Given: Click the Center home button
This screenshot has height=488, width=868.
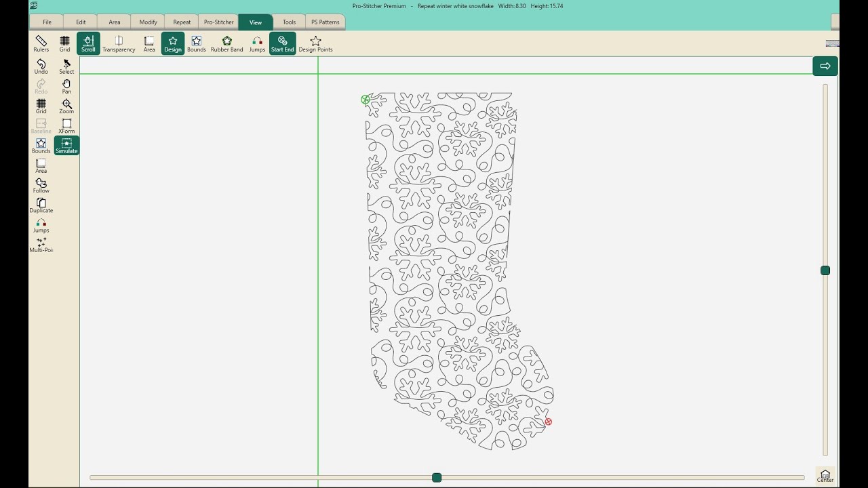Looking at the screenshot, I should [825, 476].
